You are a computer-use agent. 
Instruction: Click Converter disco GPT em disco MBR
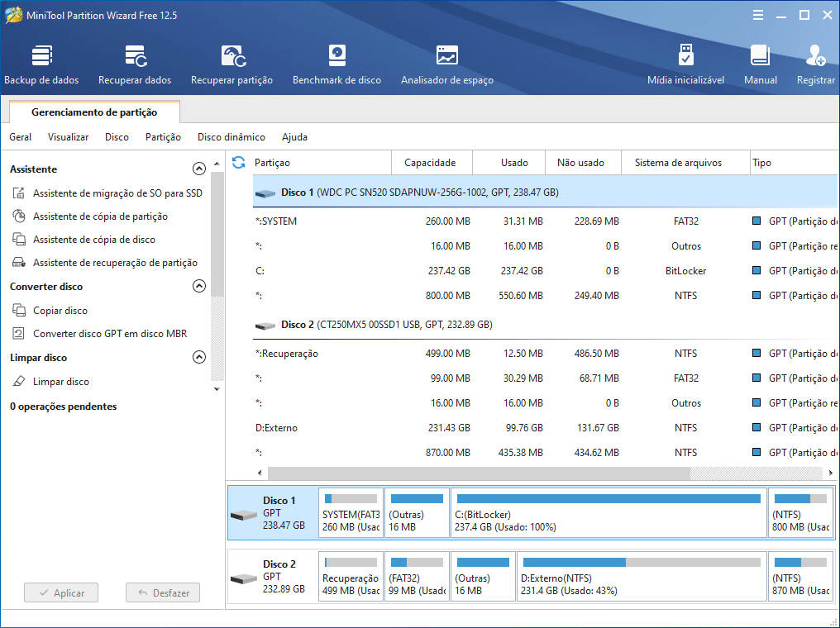pos(110,334)
